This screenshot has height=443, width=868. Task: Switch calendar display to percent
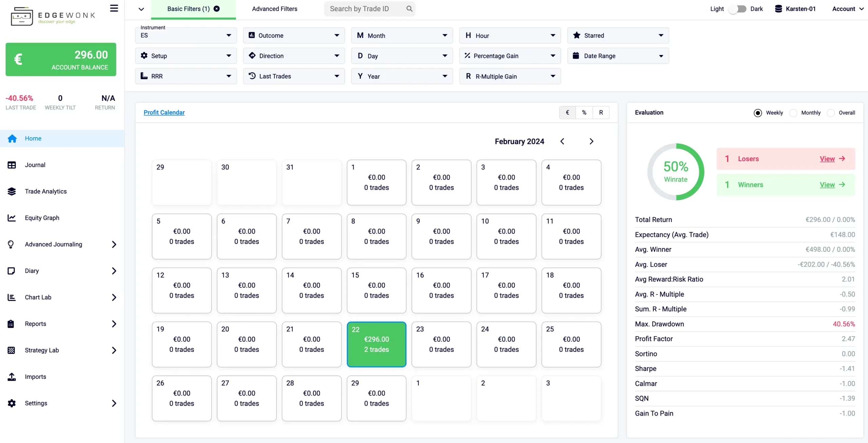coord(584,112)
